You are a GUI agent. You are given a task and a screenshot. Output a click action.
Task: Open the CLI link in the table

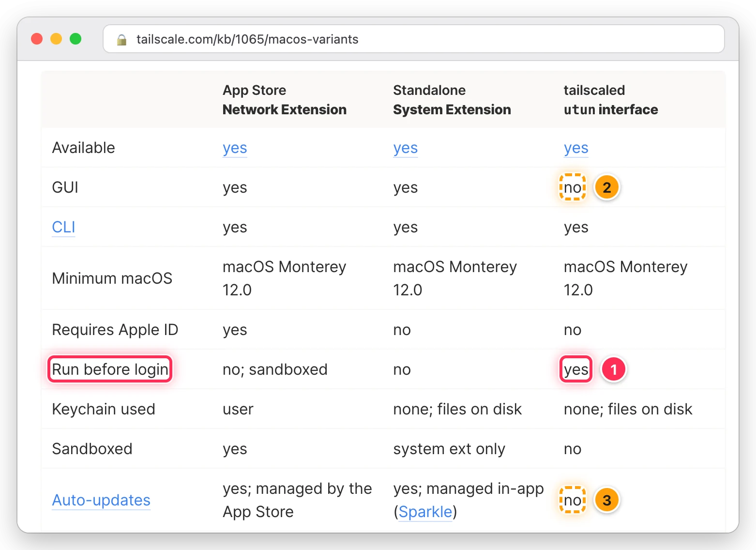pyautogui.click(x=63, y=227)
